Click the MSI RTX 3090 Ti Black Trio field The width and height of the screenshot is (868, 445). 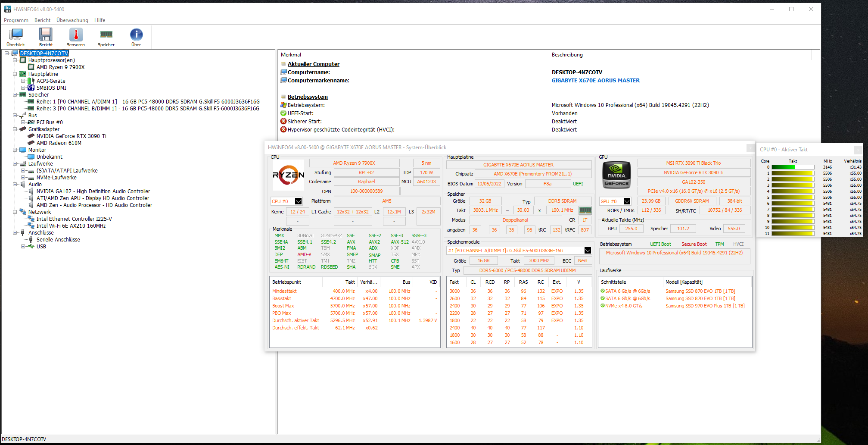pos(694,163)
